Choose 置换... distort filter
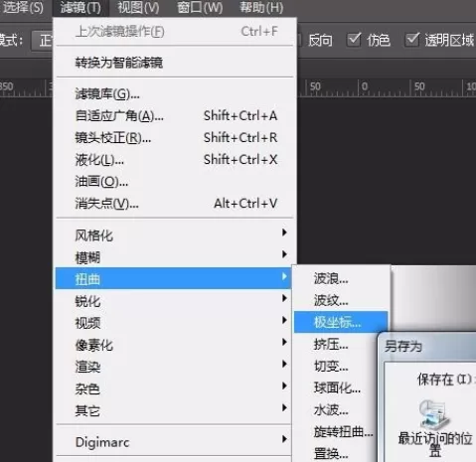Image resolution: width=476 pixels, height=462 pixels. pyautogui.click(x=336, y=453)
